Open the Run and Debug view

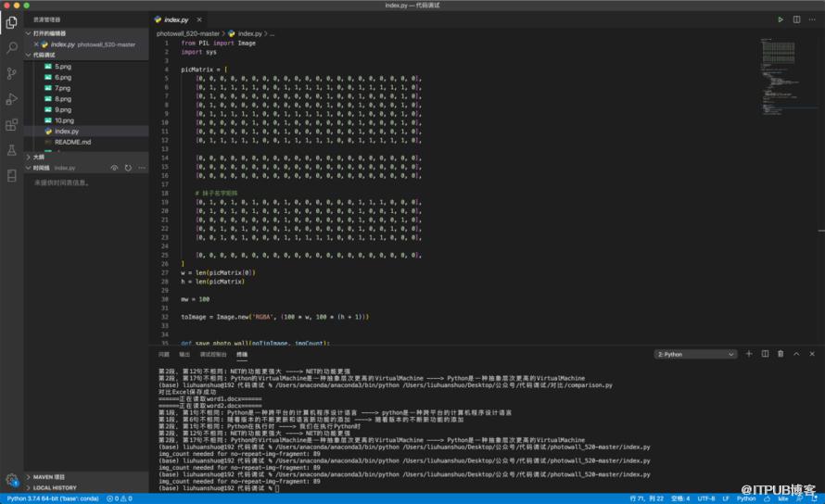(x=11, y=99)
